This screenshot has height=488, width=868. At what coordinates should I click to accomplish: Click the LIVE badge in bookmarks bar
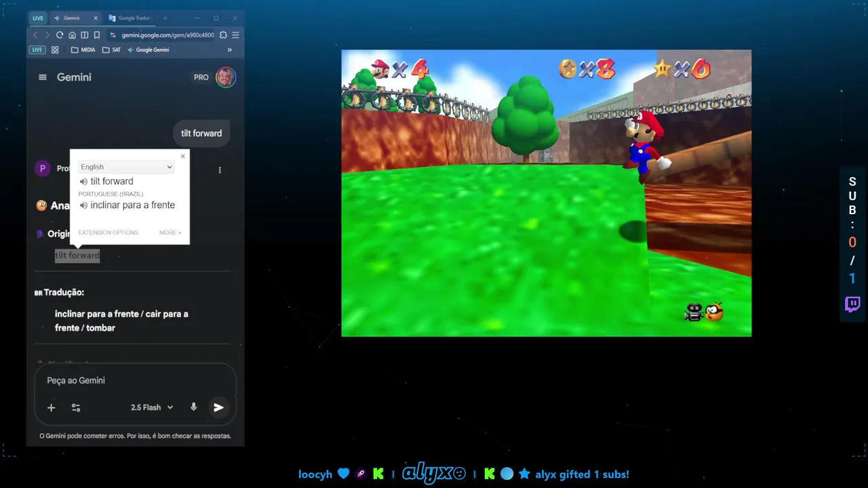coord(37,49)
